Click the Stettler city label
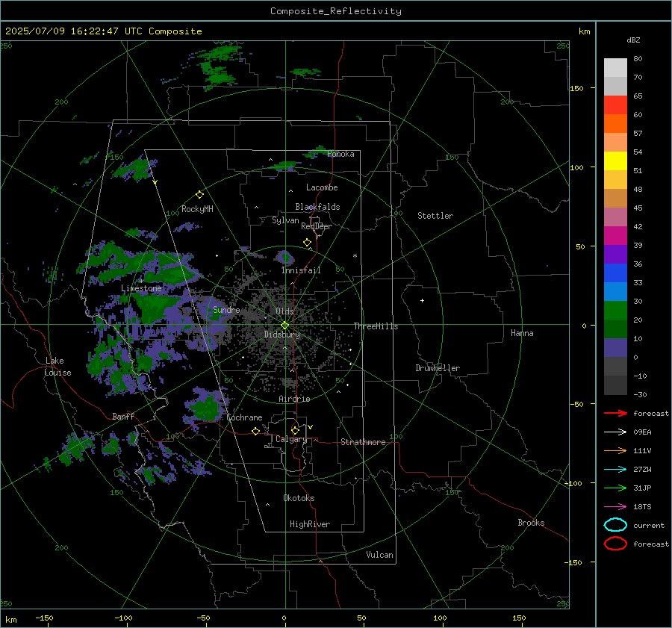Image resolution: width=672 pixels, height=628 pixels. coord(435,216)
